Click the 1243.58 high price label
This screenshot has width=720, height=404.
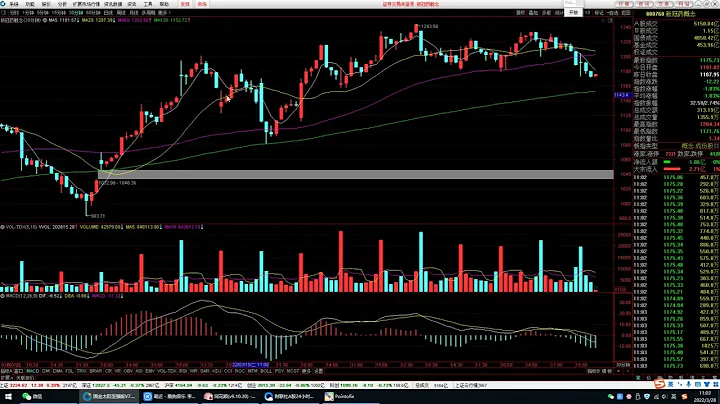(429, 27)
